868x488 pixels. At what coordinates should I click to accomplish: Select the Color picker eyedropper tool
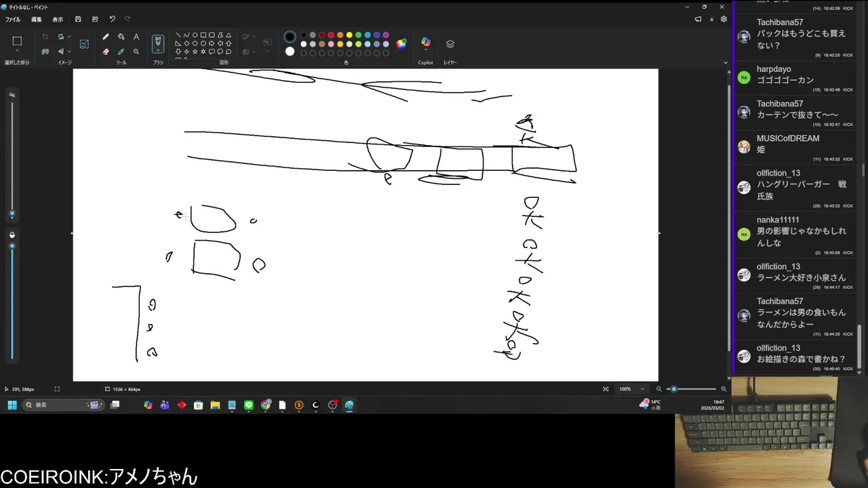[x=121, y=52]
